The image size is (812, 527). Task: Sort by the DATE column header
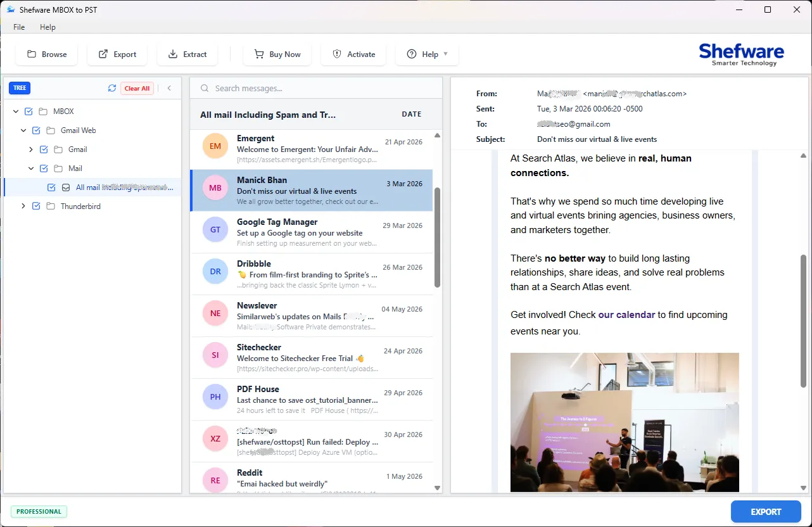pyautogui.click(x=412, y=115)
